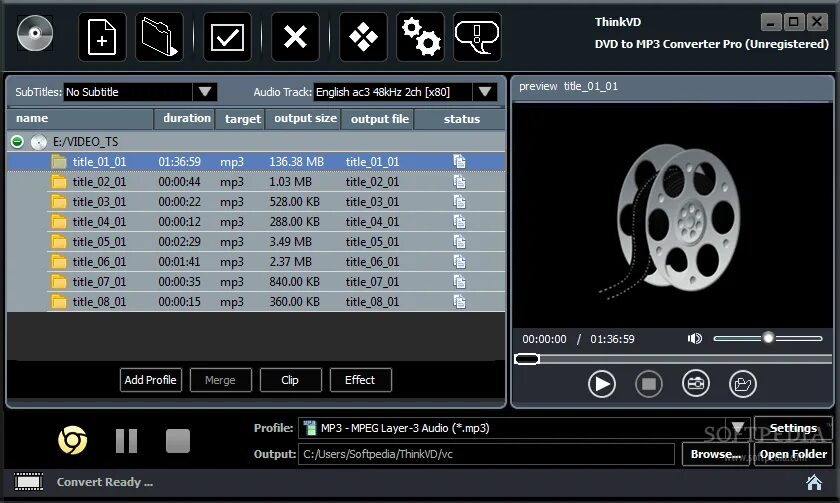Click the output file column header

[x=378, y=118]
